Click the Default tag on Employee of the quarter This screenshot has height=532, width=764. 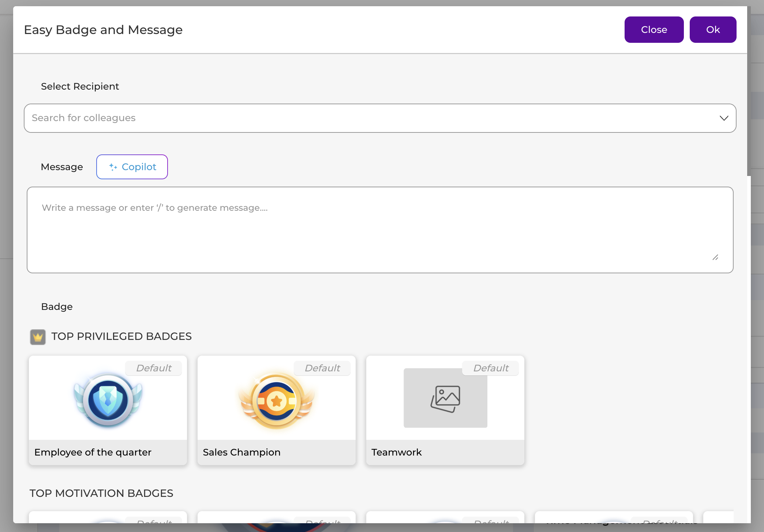(154, 368)
